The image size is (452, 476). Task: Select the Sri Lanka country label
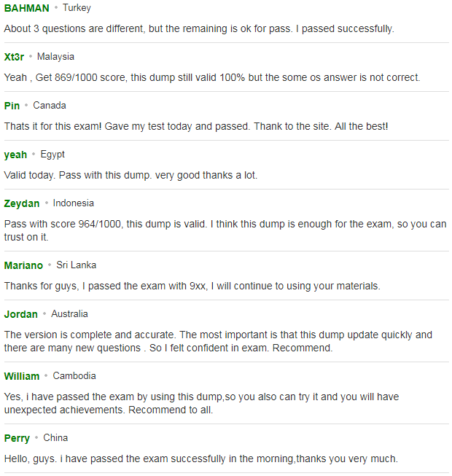point(77,265)
